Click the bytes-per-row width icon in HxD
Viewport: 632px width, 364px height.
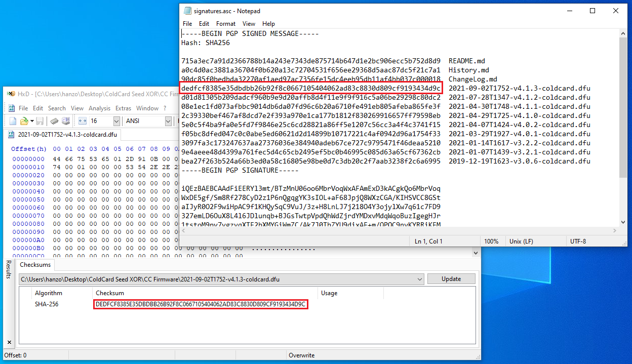[x=83, y=121]
